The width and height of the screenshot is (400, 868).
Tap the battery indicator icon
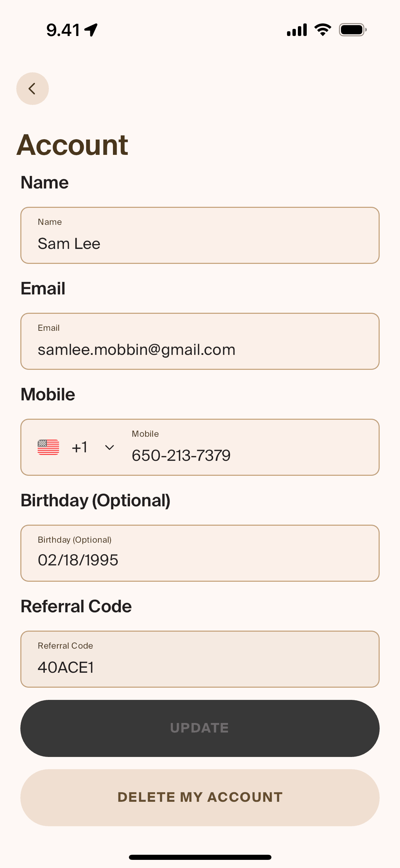[x=353, y=30]
